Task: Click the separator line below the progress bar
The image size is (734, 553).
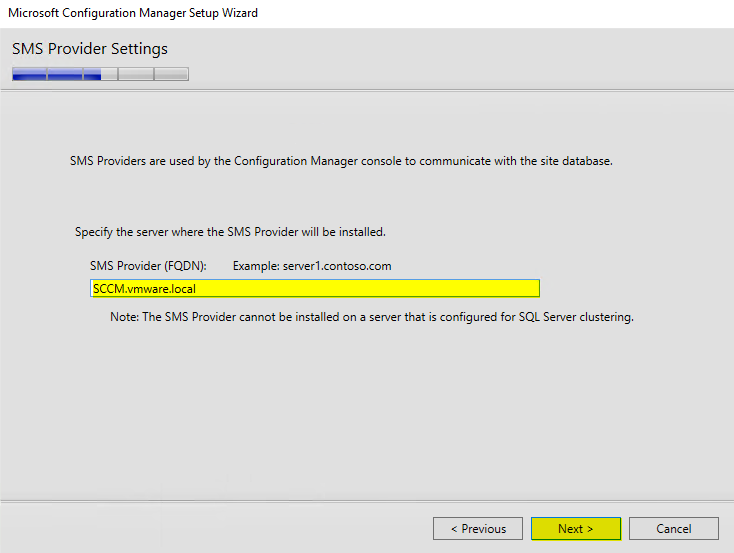Action: pos(367,91)
